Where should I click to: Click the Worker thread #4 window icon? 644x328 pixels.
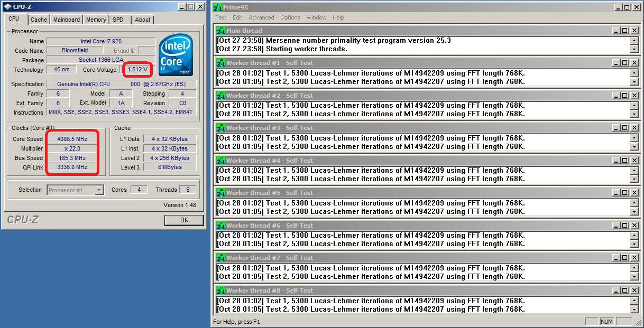tap(221, 161)
